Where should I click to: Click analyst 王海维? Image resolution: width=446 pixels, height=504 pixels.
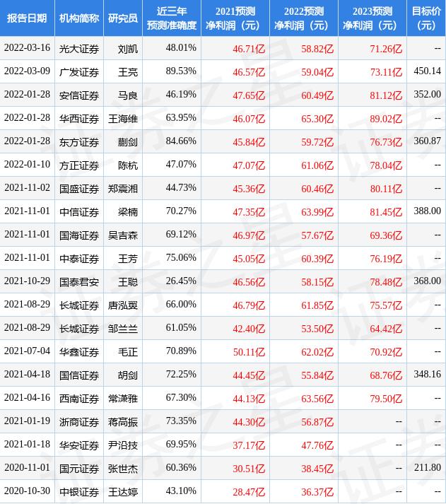coord(123,119)
